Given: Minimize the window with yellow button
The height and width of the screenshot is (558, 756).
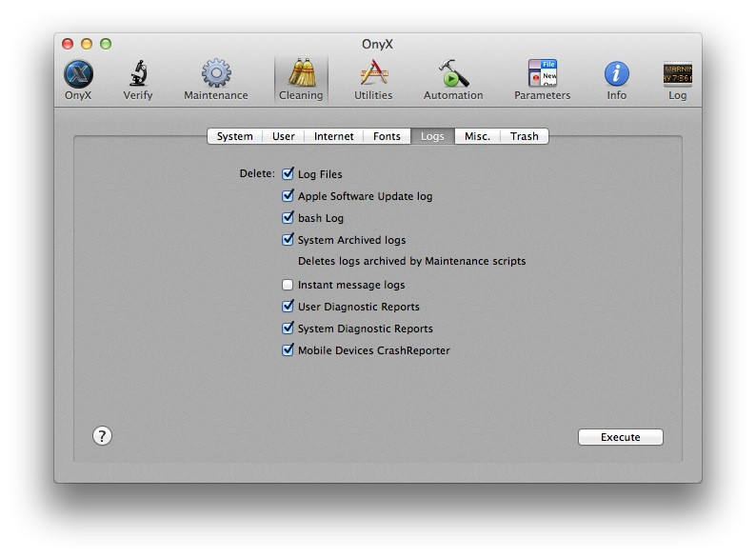Looking at the screenshot, I should 87,44.
